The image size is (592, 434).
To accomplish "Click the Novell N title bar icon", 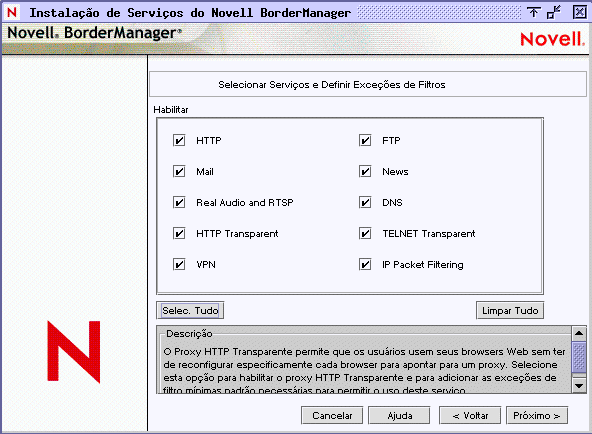I will [x=12, y=12].
